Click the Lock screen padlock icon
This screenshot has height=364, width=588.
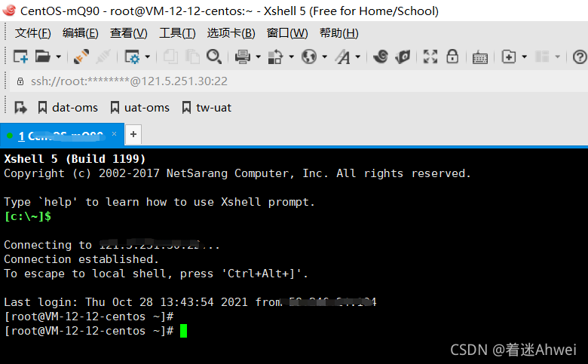[452, 57]
